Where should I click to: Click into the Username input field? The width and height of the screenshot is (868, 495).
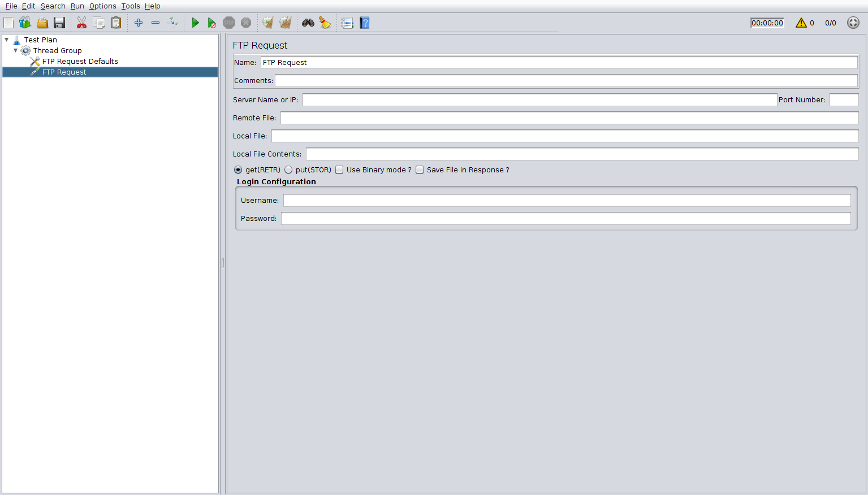[509, 200]
